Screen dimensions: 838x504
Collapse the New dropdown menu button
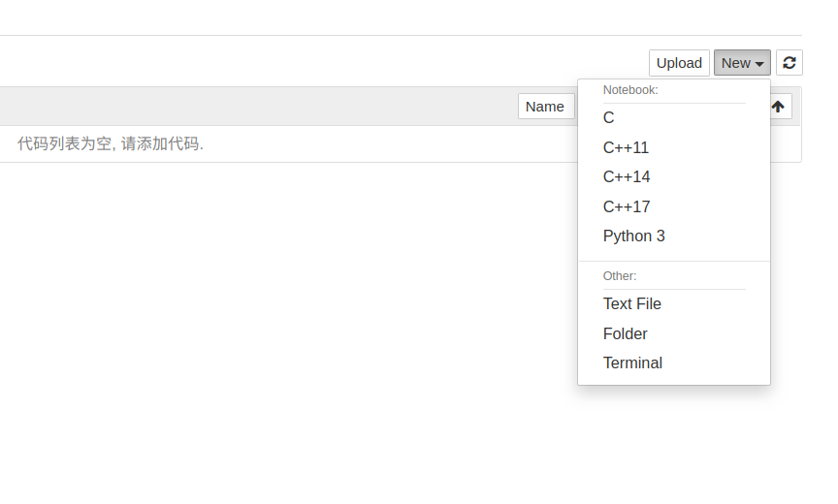742,63
